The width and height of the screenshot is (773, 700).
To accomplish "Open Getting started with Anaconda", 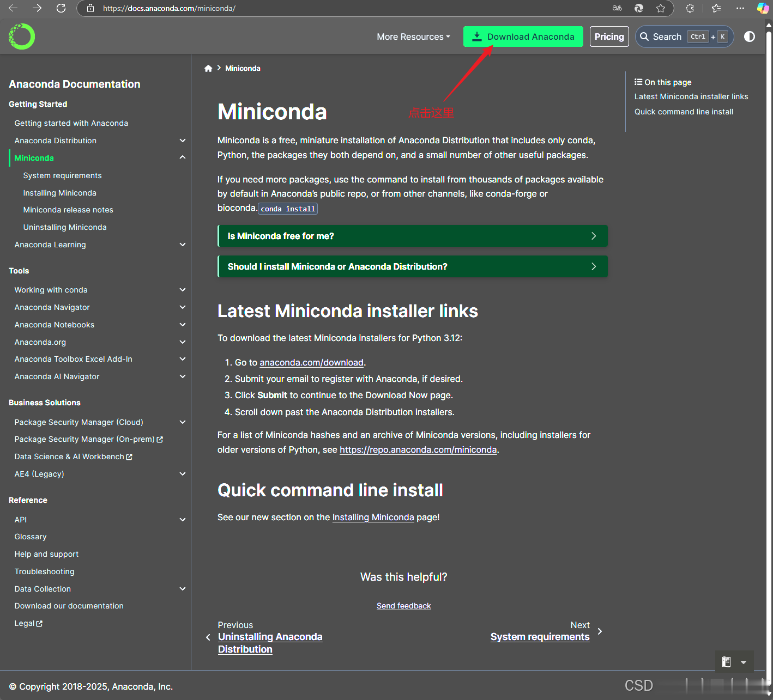I will point(71,123).
